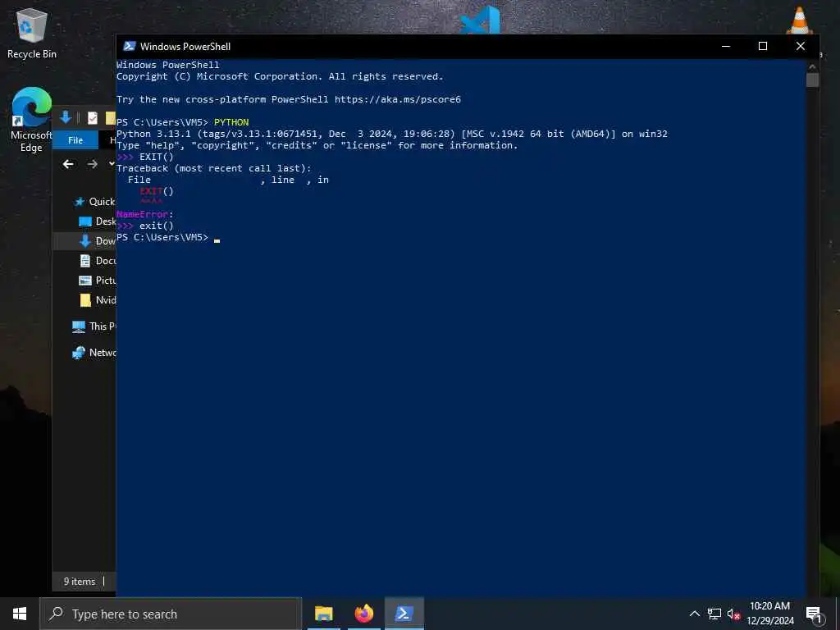Open the notification action center

(x=813, y=614)
